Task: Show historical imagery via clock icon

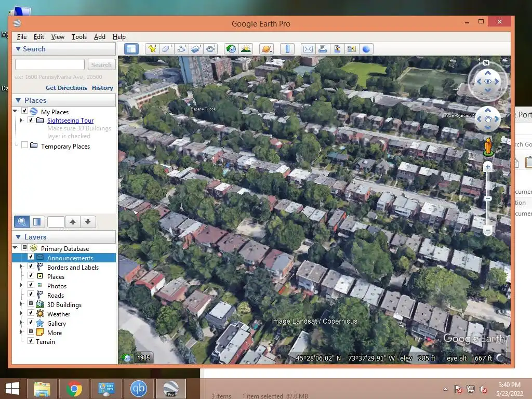Action: tap(231, 49)
